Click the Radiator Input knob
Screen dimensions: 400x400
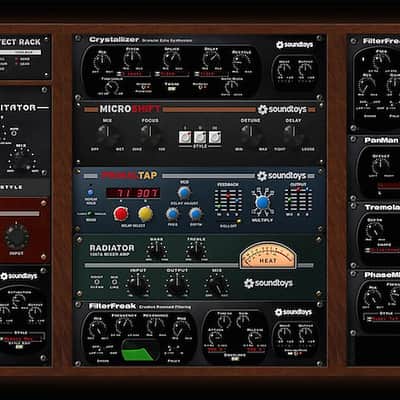138,285
